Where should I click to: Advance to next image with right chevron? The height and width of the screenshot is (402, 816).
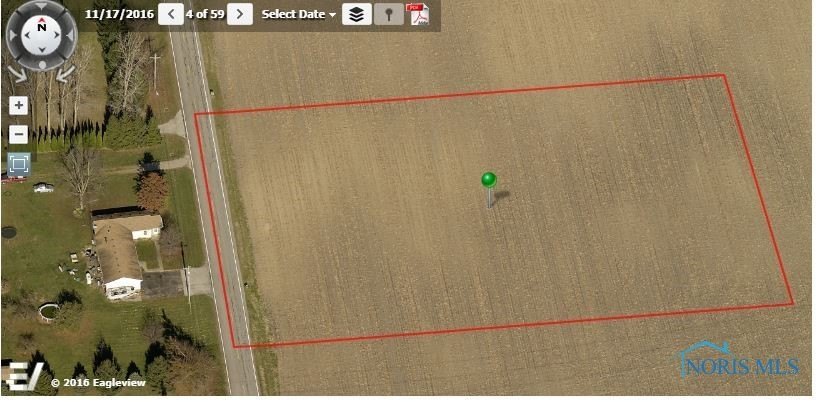240,14
